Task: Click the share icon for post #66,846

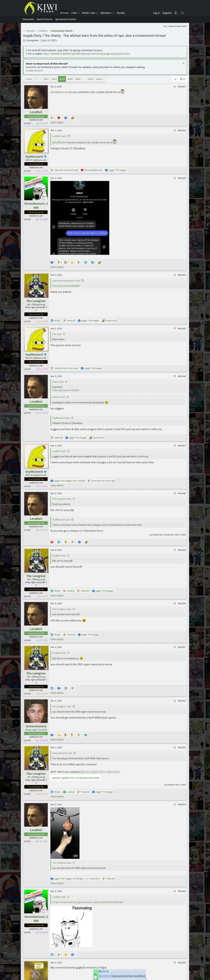Action: [x=175, y=376]
